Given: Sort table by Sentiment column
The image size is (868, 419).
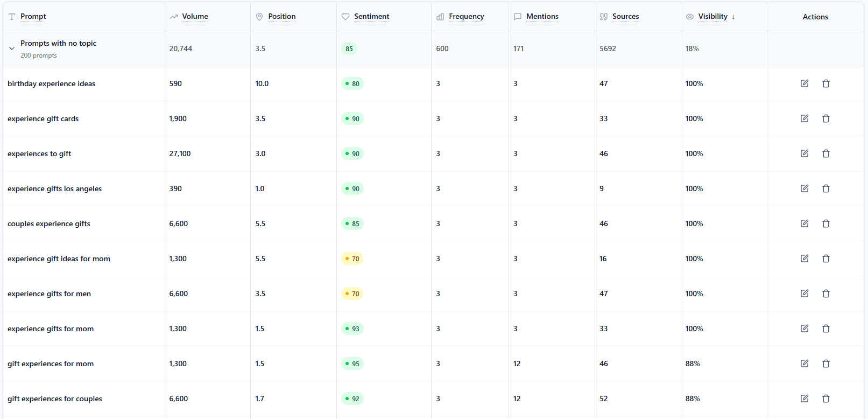Looking at the screenshot, I should [x=371, y=17].
